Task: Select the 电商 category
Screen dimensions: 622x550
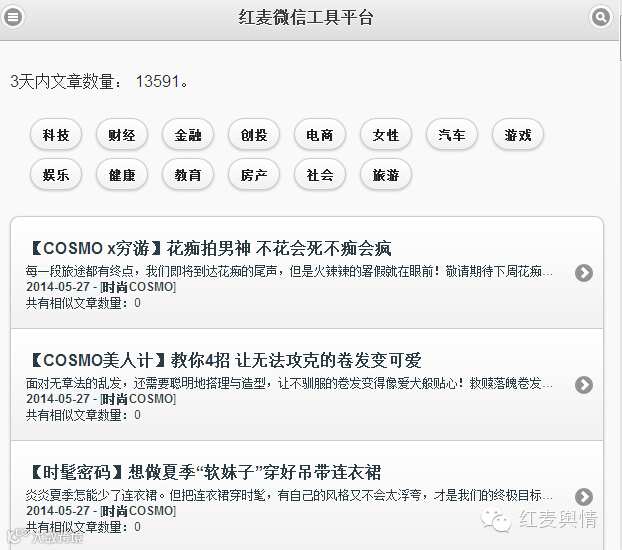Action: pyautogui.click(x=320, y=135)
